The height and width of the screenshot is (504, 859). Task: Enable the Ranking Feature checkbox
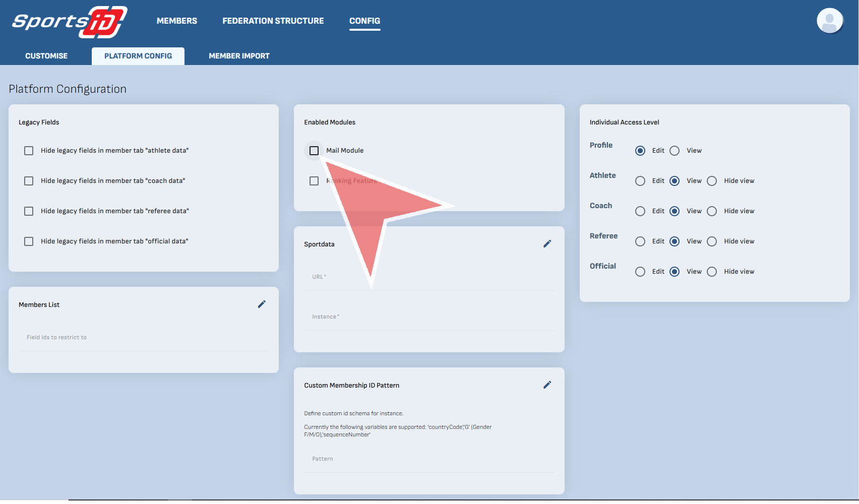pos(314,181)
